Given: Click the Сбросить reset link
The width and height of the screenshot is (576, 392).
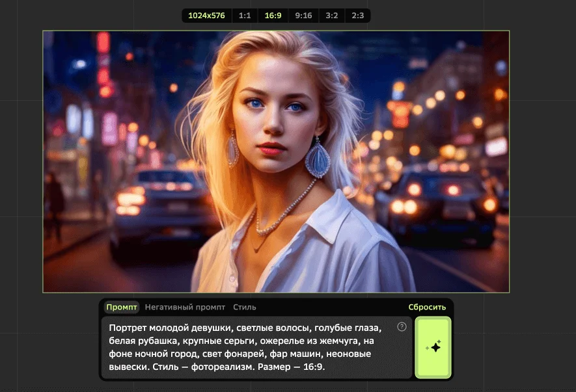Looking at the screenshot, I should 427,307.
